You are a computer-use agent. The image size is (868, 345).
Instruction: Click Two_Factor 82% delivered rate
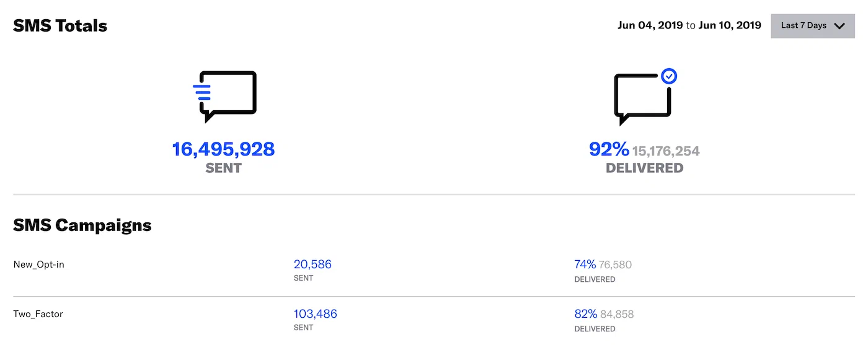point(585,314)
